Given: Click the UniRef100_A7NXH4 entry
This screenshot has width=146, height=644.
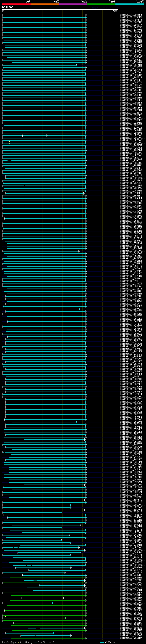Looking at the screenshot, I should point(131,63).
